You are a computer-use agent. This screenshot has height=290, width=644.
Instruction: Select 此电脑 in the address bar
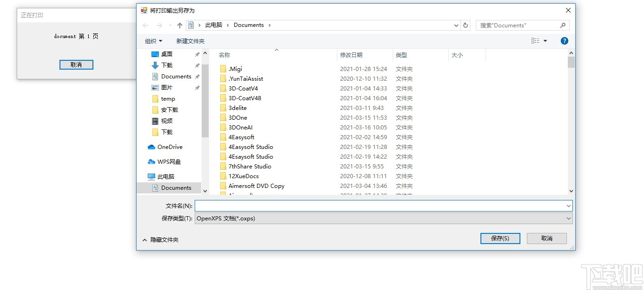(x=214, y=25)
